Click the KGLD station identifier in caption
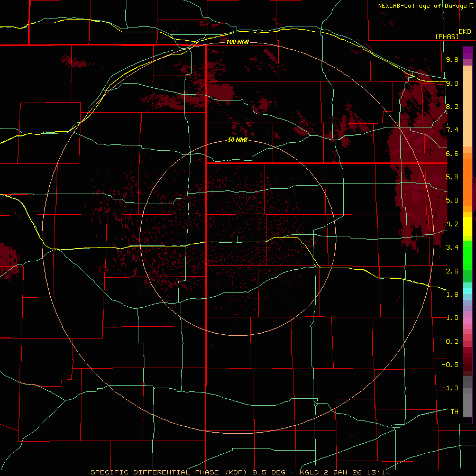Image resolution: width=476 pixels, height=476 pixels. (310, 472)
